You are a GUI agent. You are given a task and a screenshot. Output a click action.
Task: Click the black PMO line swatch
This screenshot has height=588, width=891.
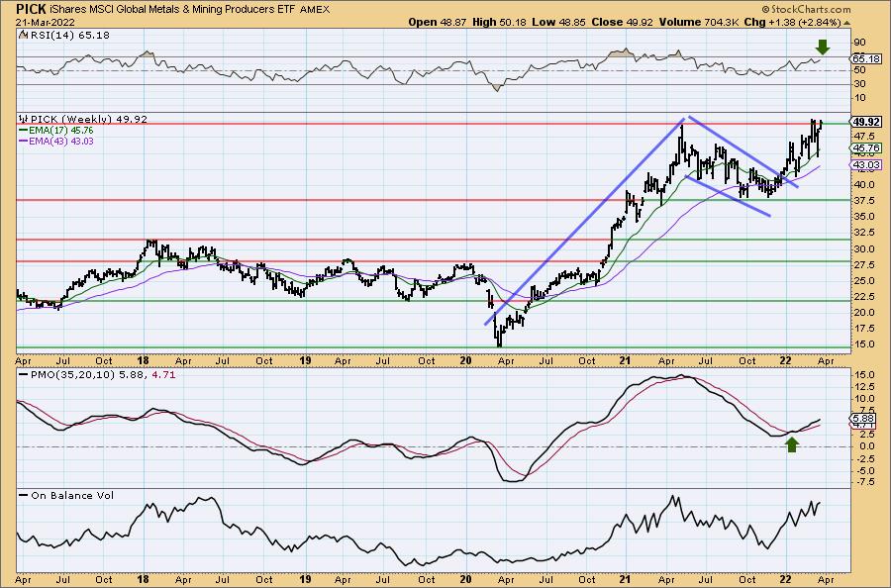click(x=24, y=375)
